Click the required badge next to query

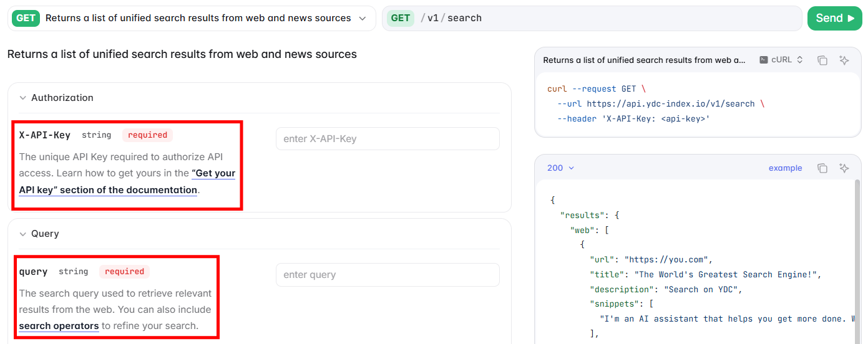pos(125,272)
